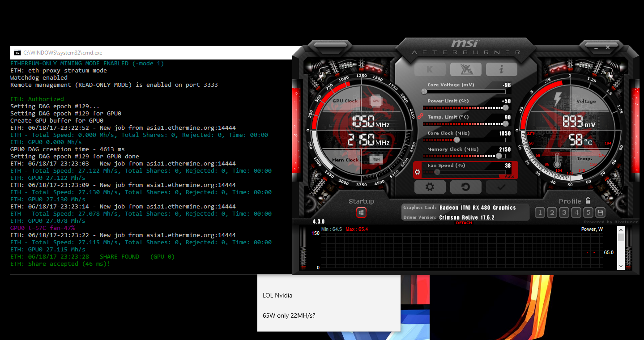Image resolution: width=644 pixels, height=340 pixels.
Task: Click the Fan Speed value 38
Action: click(508, 166)
